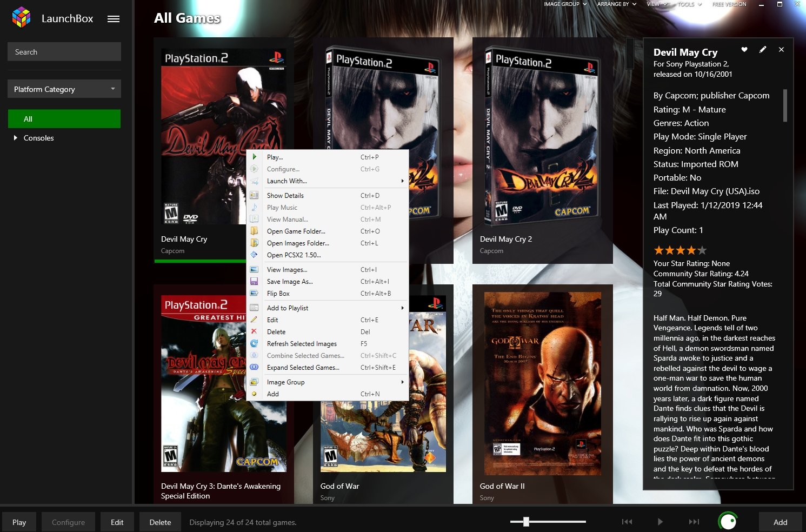Screen dimensions: 806x532
Task: Click the Free Version link
Action: click(x=729, y=4)
